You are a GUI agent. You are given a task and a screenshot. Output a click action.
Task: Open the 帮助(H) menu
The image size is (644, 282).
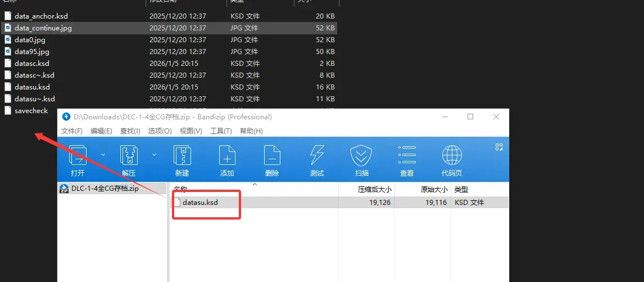coord(251,131)
